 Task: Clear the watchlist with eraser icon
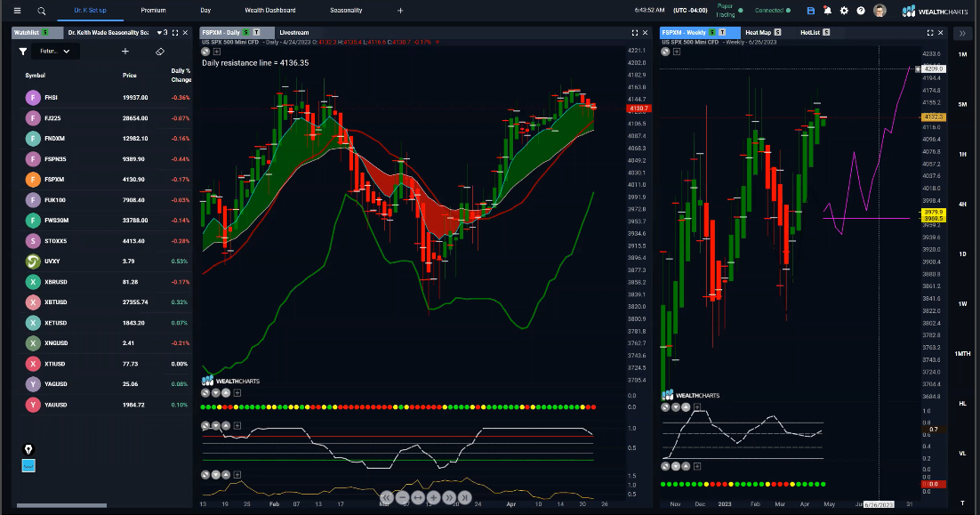coord(160,52)
